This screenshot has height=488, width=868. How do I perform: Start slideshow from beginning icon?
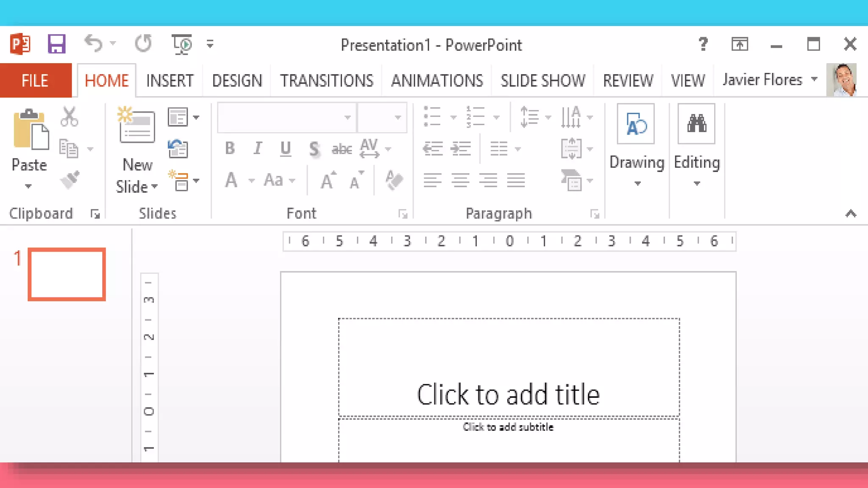(x=182, y=44)
